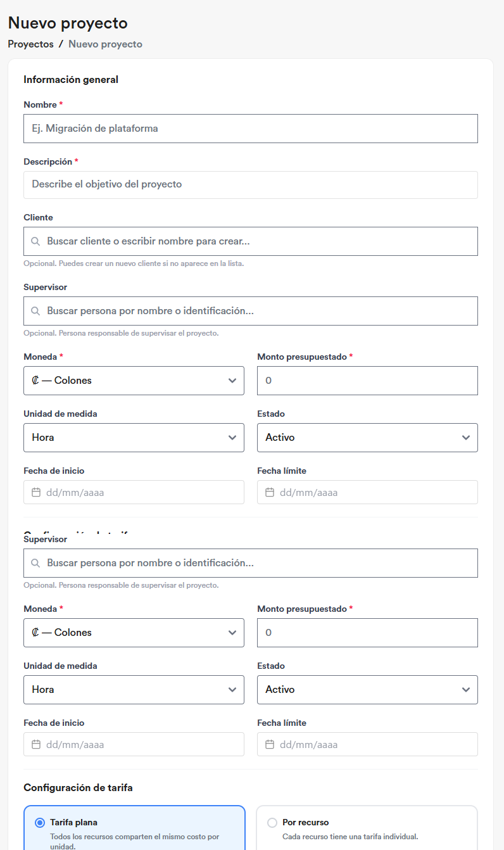
Task: Go to Proyectos in the breadcrumb
Action: [x=30, y=44]
